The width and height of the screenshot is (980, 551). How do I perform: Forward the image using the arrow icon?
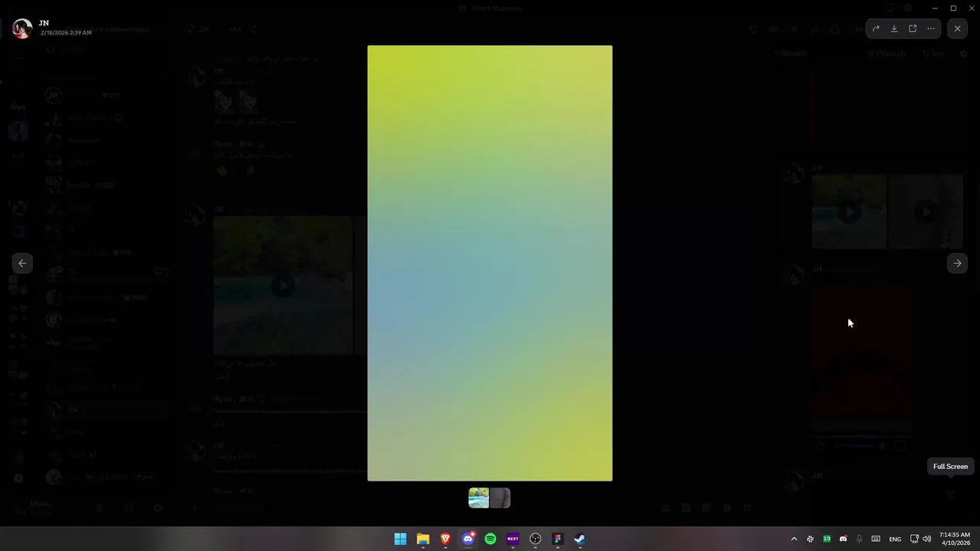tap(876, 28)
